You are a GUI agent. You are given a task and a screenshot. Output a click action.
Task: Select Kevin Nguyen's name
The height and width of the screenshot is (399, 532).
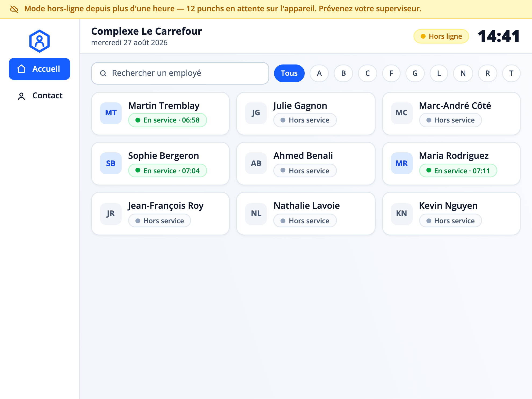point(448,206)
